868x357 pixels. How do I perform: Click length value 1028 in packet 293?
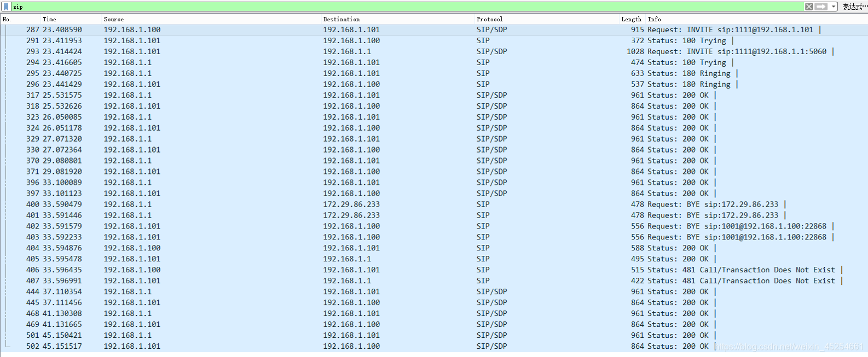point(635,51)
